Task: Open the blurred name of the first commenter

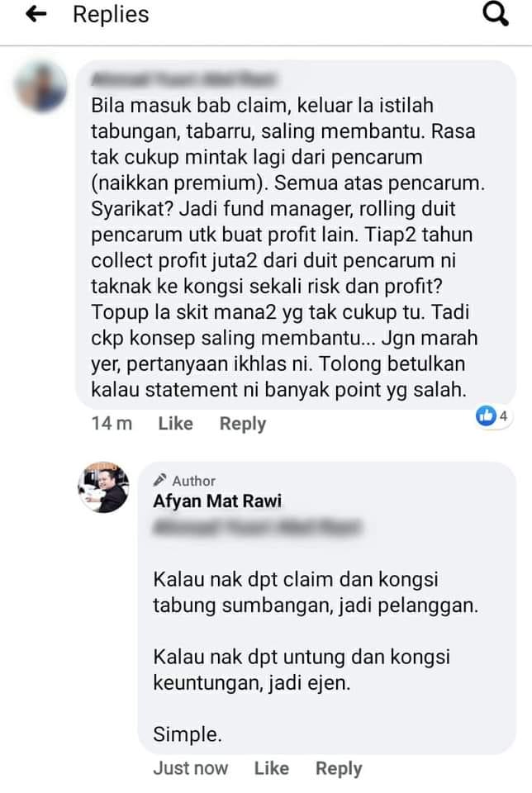Action: point(183,79)
